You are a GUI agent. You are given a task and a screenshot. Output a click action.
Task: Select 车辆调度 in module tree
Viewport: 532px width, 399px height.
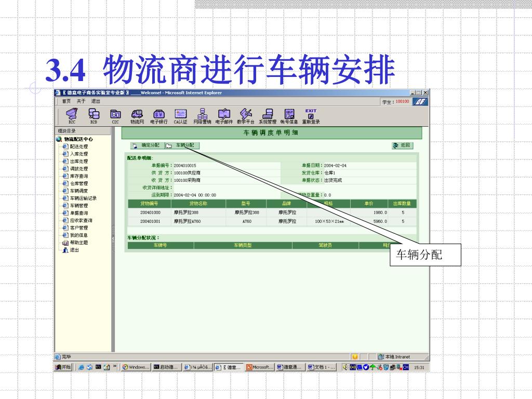pyautogui.click(x=79, y=191)
